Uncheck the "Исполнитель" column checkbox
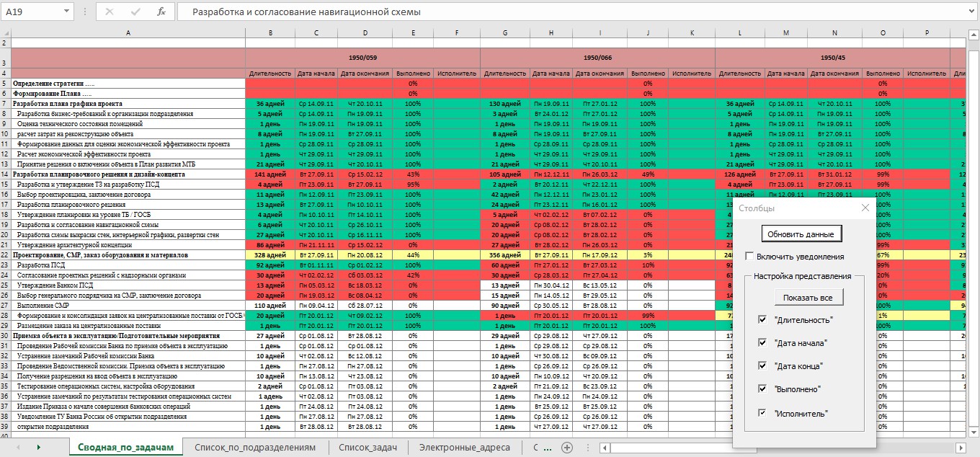The width and height of the screenshot is (980, 457). pyautogui.click(x=763, y=413)
